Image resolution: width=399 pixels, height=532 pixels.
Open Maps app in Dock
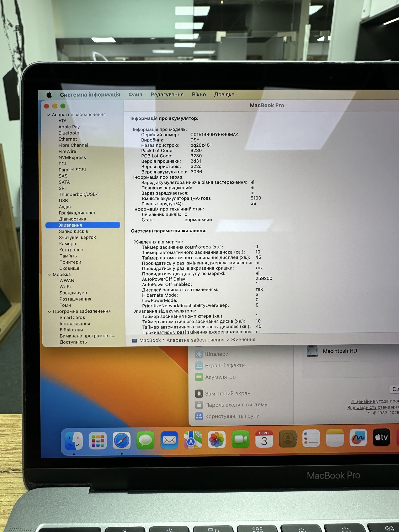[x=193, y=440]
